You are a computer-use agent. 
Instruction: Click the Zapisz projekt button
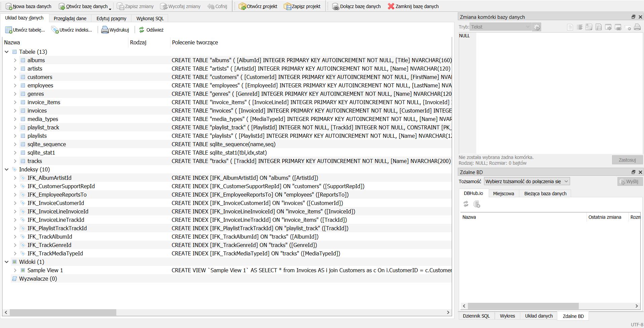point(302,6)
